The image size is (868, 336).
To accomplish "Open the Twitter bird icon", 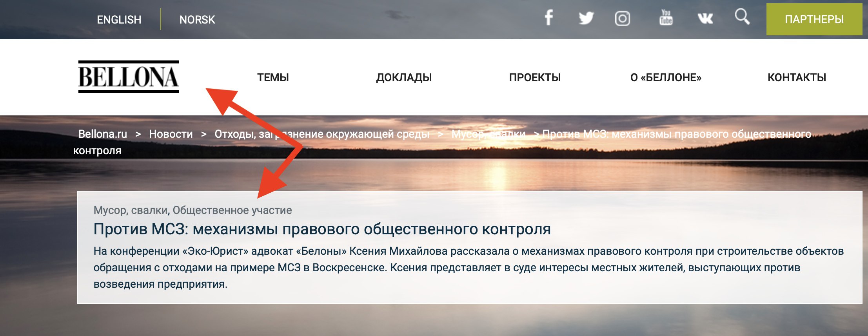I will click(x=586, y=18).
